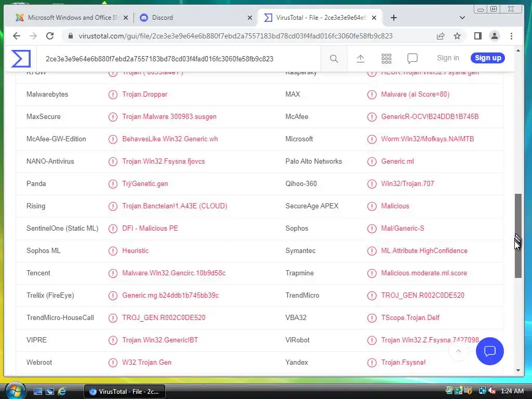Image resolution: width=532 pixels, height=399 pixels.
Task: Click TScope.Trojan.Delf detection text
Action: pos(410,318)
